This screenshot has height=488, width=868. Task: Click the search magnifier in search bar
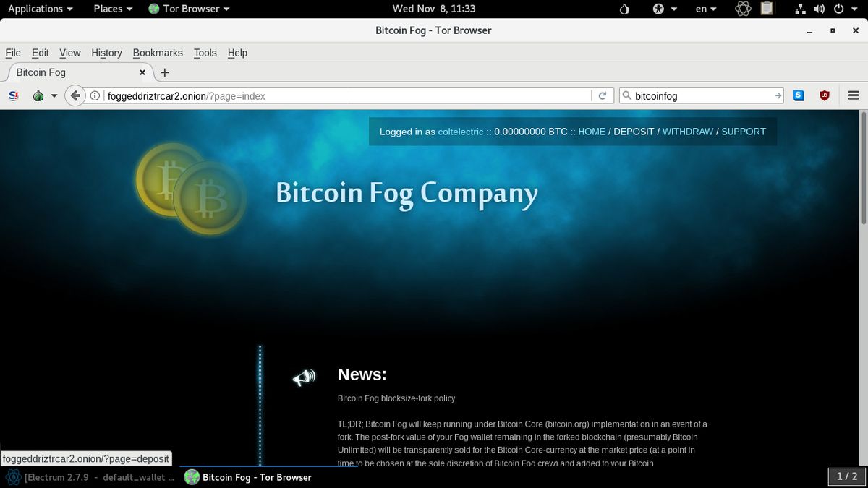pyautogui.click(x=626, y=95)
